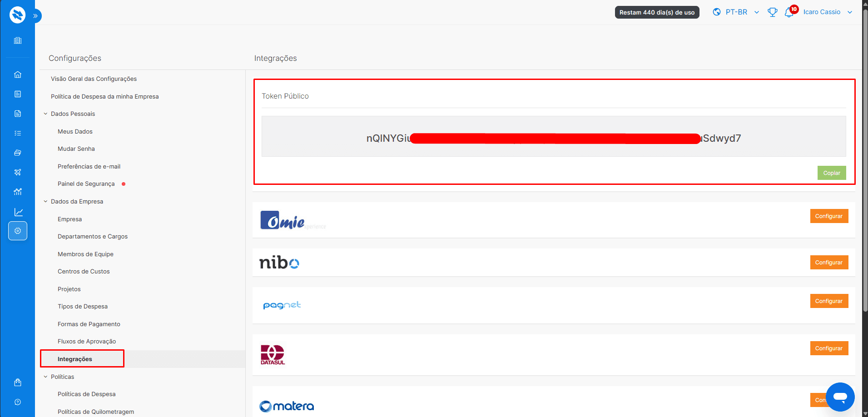The image size is (868, 417).
Task: Open the cards/advances icon in sidebar
Action: coord(18,153)
